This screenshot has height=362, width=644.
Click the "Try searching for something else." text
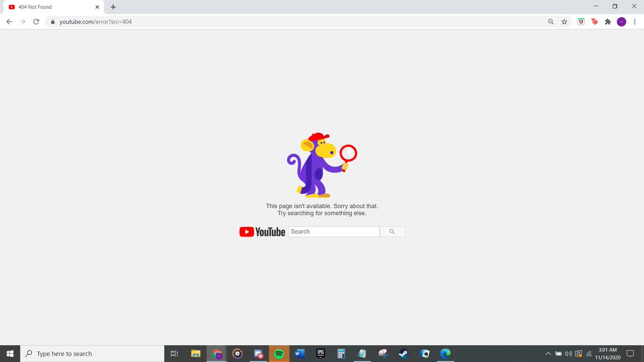[321, 213]
